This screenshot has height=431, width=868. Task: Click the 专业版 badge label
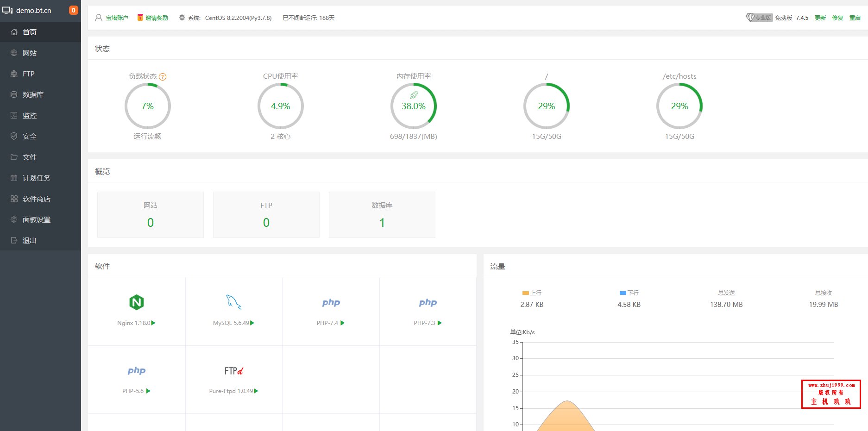click(763, 18)
